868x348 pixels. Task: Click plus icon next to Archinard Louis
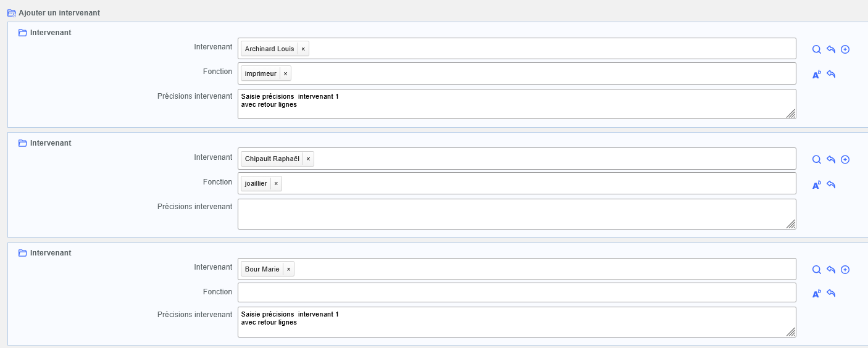tap(845, 49)
